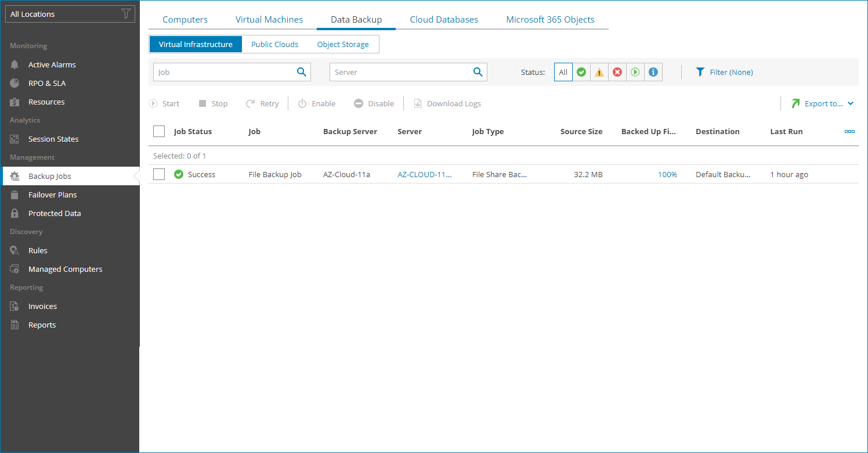
Task: Open the Public Clouds sub-tab
Action: click(x=274, y=44)
